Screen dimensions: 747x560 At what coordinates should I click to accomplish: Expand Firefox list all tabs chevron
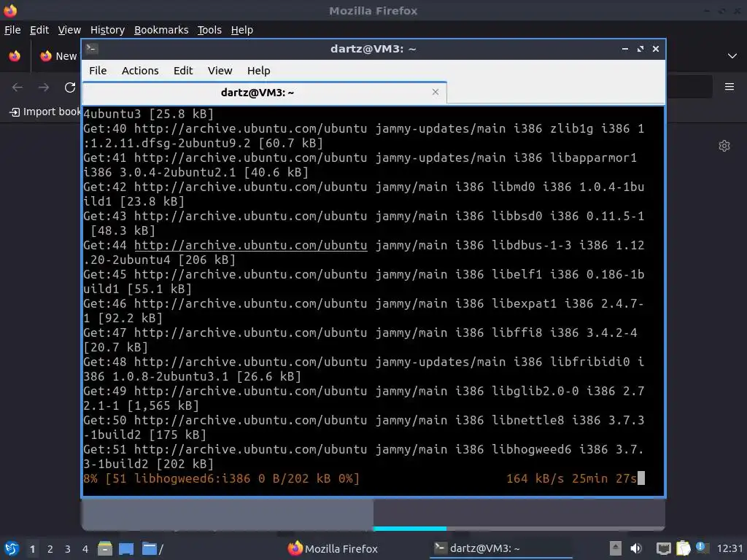[732, 55]
